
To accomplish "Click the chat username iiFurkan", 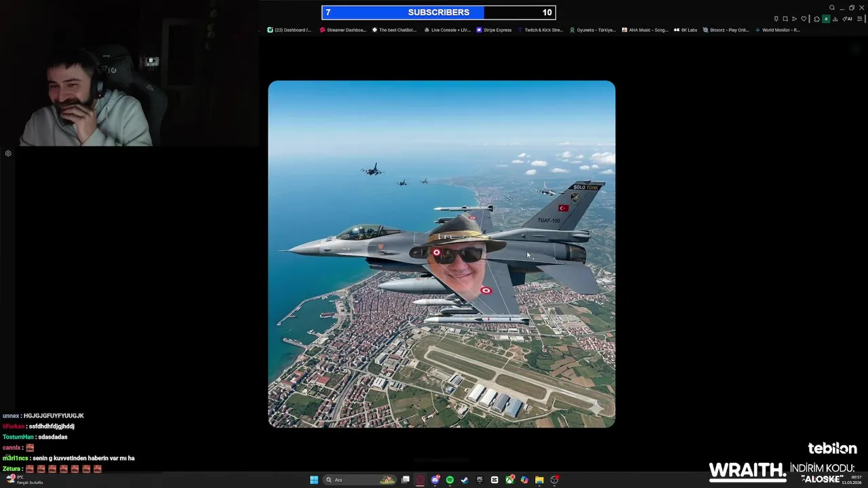I will coord(14,427).
